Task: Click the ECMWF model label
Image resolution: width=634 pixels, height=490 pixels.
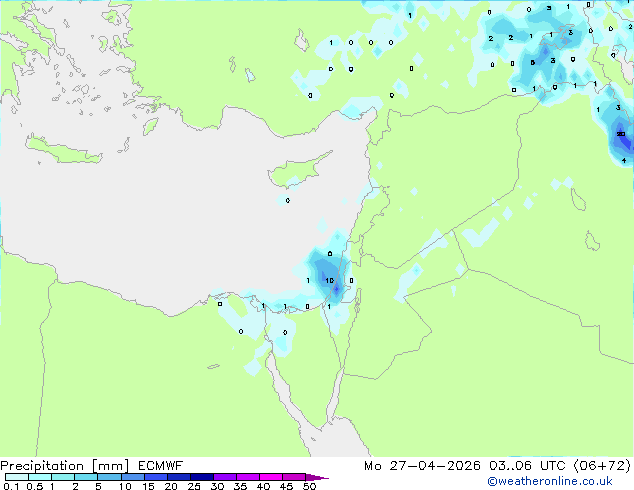Action: coord(161,466)
